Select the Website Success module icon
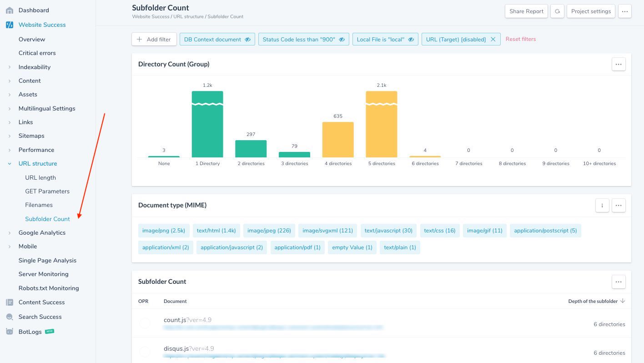This screenshot has width=644, height=363. click(9, 25)
